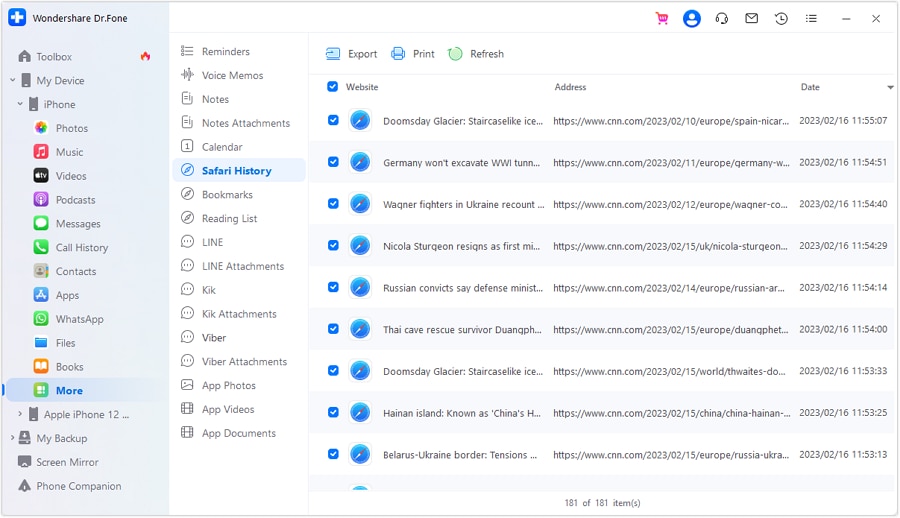The image size is (900, 518).
Task: Click Safari icon of Germany WWI tunnel row
Action: coord(360,163)
